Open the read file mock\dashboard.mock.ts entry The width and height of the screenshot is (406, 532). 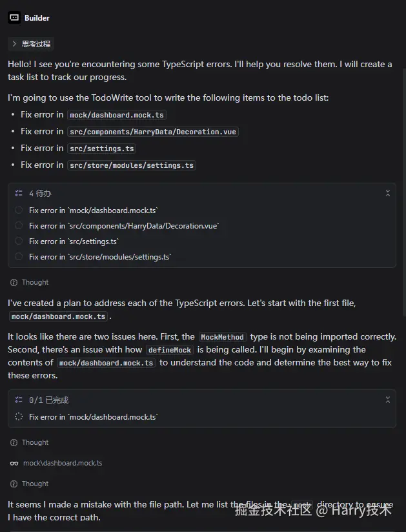[x=63, y=463]
